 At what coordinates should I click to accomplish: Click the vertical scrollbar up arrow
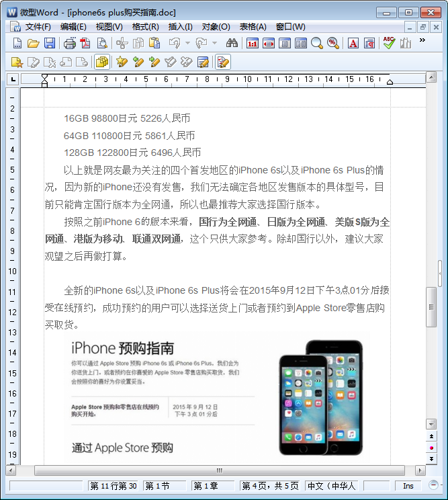pos(431,77)
